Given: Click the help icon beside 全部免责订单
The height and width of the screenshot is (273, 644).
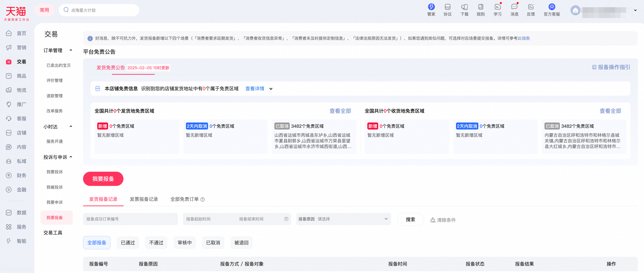Looking at the screenshot, I should tap(202, 199).
